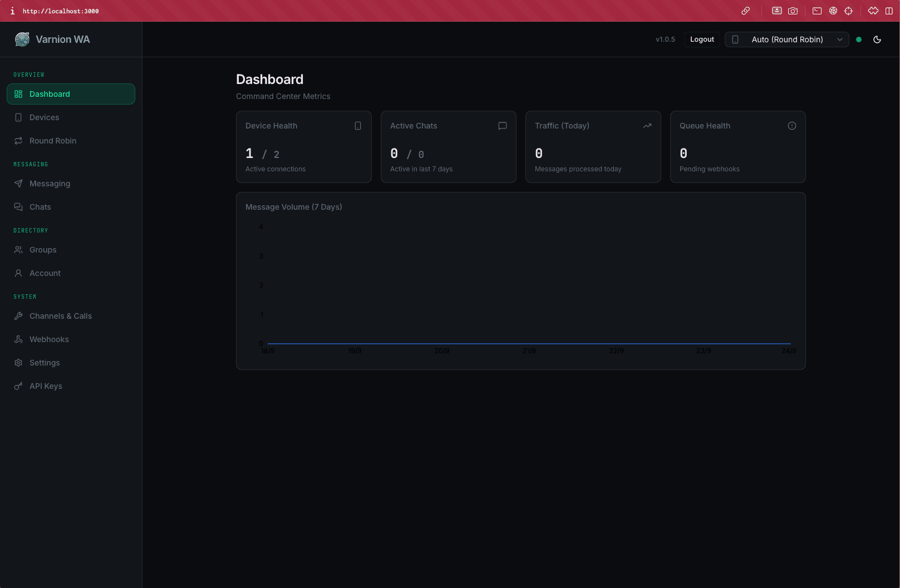Screen dimensions: 900x588
Task: Click the Message Volume (7 Days) title
Action: pos(294,207)
